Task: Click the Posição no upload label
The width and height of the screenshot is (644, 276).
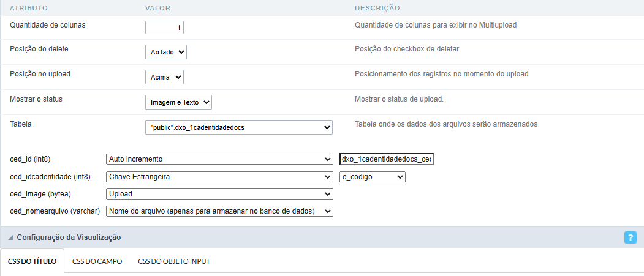Action: 40,74
